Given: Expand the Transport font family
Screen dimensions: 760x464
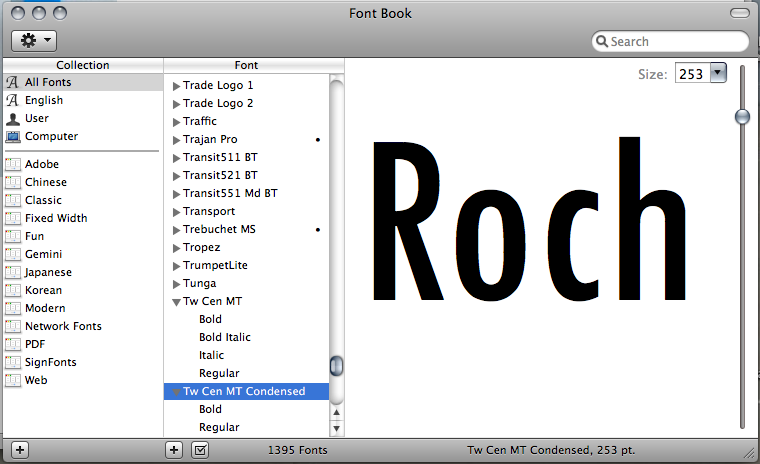Looking at the screenshot, I should [x=176, y=212].
